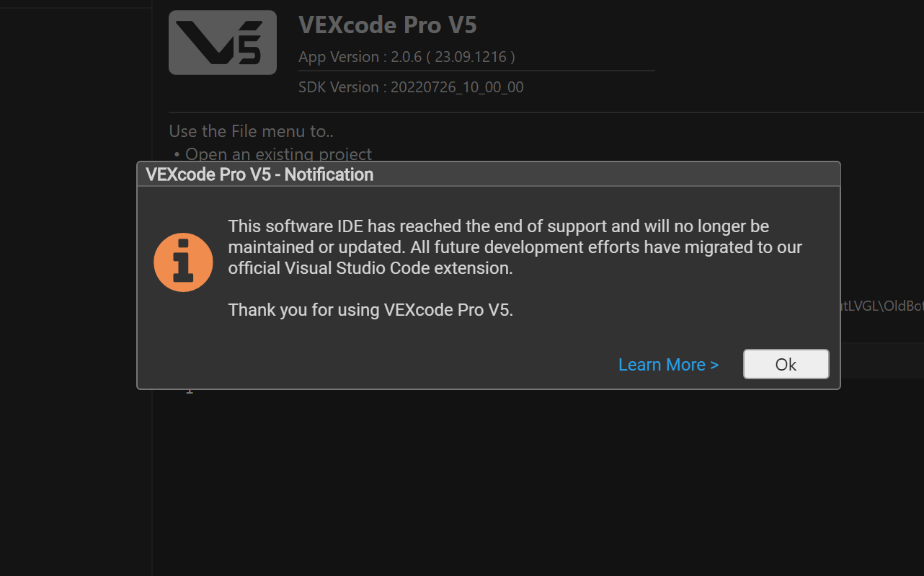Click the Use the File menu hint text
The width and height of the screenshot is (924, 576).
(252, 130)
